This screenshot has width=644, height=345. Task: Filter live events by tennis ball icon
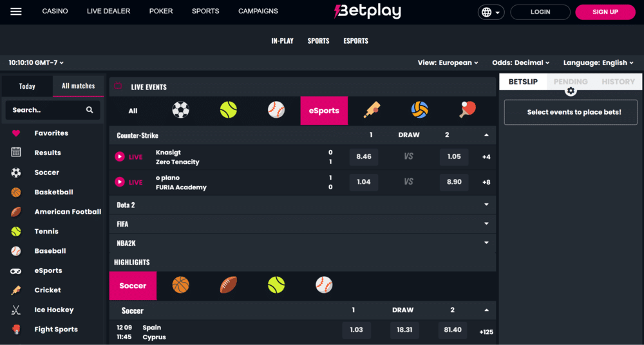[x=229, y=110]
